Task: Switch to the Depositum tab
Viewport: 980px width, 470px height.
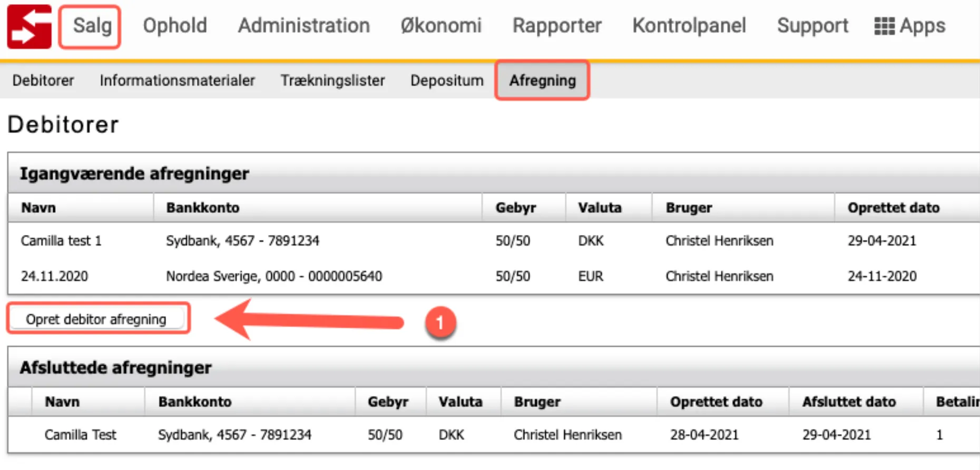Action: pos(447,80)
